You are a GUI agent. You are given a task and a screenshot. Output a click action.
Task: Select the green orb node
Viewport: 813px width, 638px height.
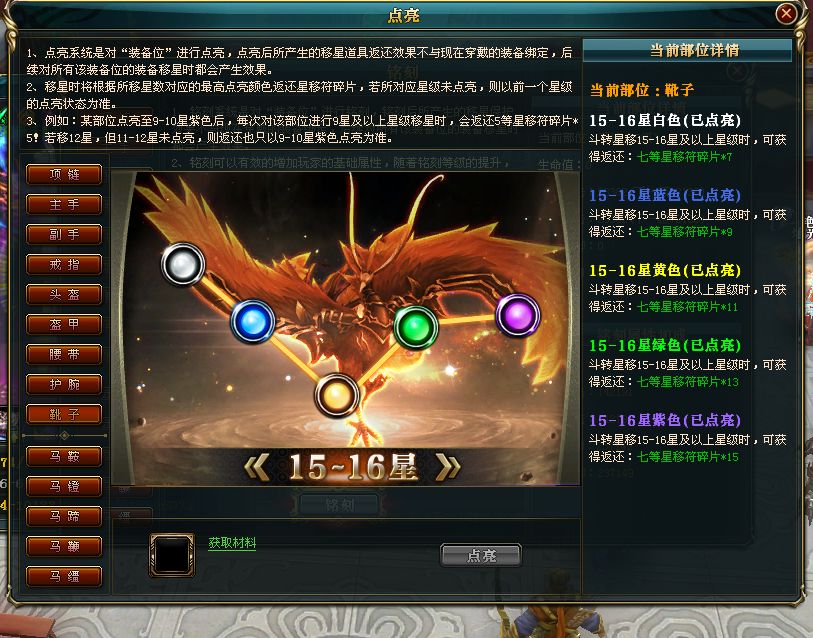(x=416, y=327)
